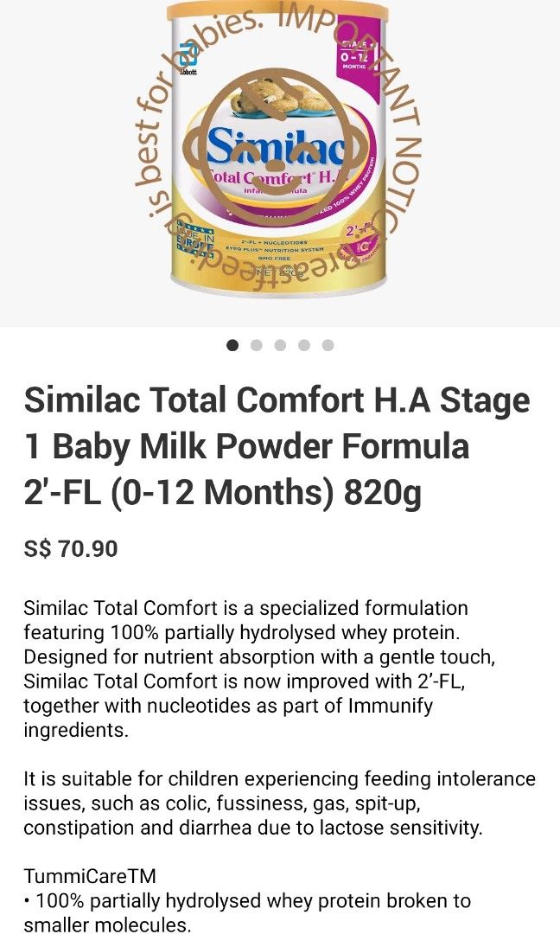Select the second carousel pagination dot
The width and height of the screenshot is (560, 934).
click(254, 344)
